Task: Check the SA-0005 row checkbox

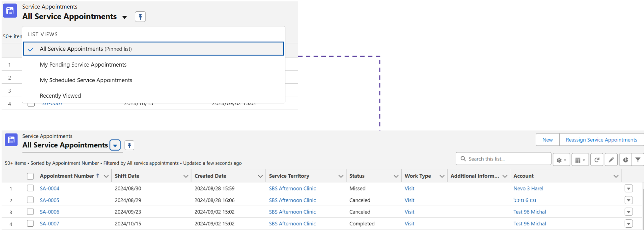Action: tap(30, 200)
